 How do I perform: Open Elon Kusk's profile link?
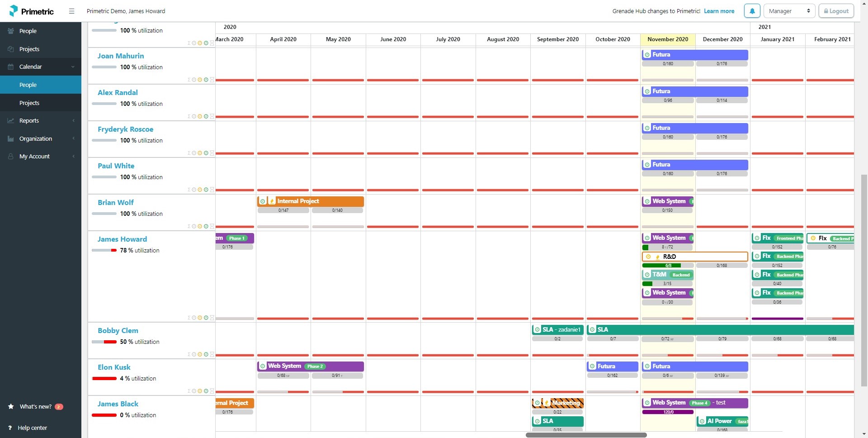(114, 367)
